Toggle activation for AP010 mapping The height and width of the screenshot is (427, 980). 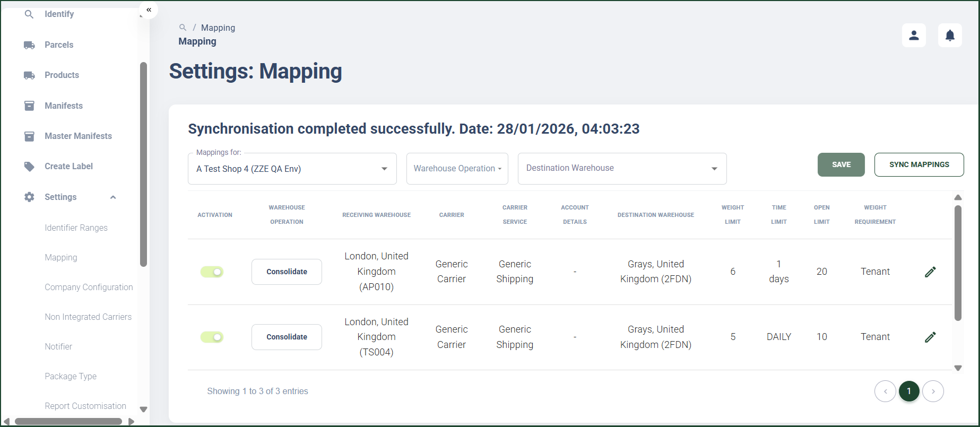coord(212,272)
